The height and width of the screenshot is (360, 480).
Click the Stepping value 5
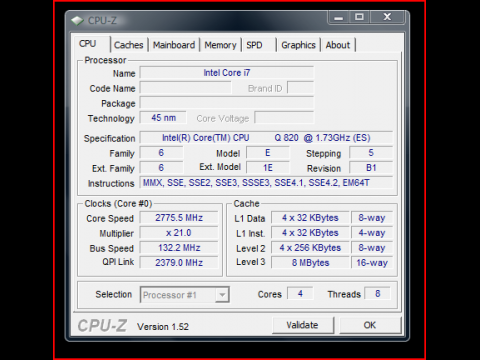[371, 153]
